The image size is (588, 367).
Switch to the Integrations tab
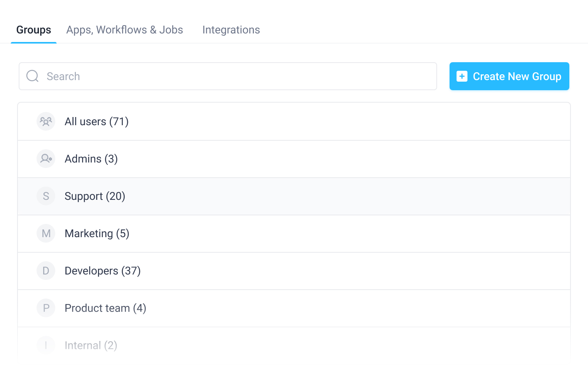pyautogui.click(x=231, y=30)
